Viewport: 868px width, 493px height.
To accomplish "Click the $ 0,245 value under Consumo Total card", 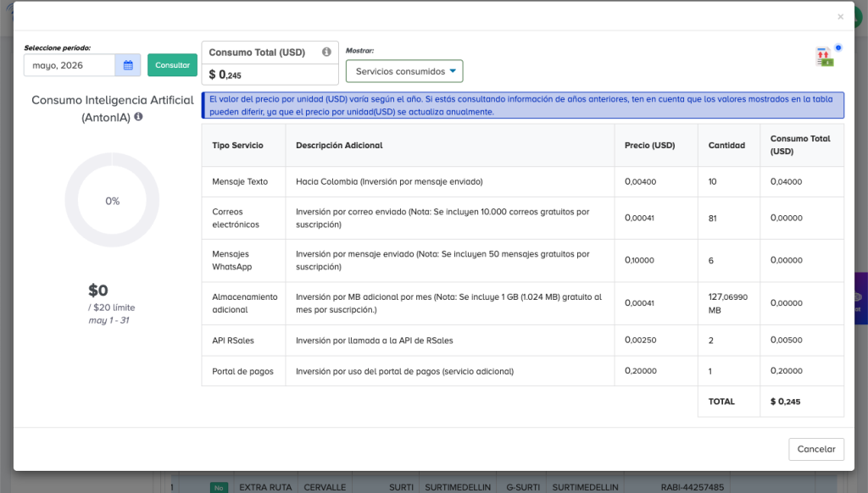I will (225, 75).
